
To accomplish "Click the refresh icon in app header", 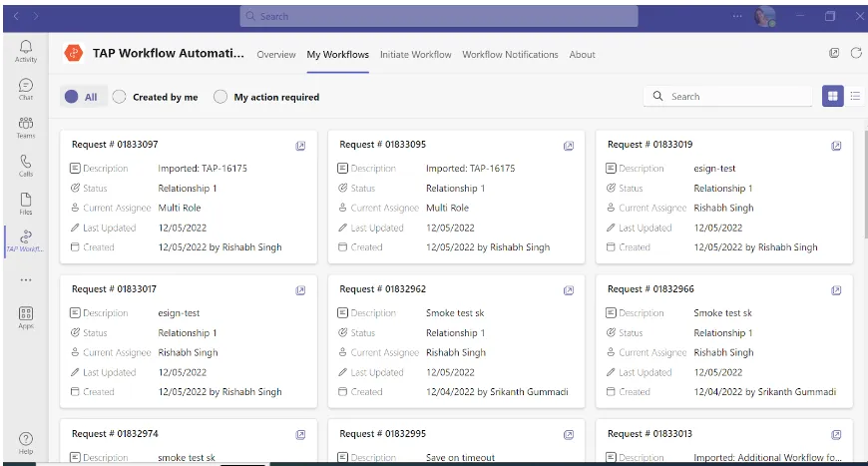I will coord(855,54).
